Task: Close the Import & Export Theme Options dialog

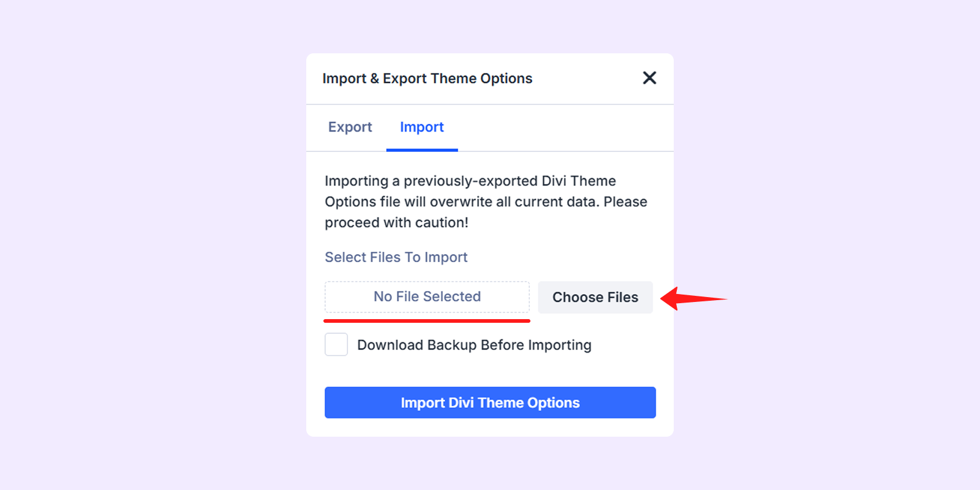Action: (x=649, y=78)
